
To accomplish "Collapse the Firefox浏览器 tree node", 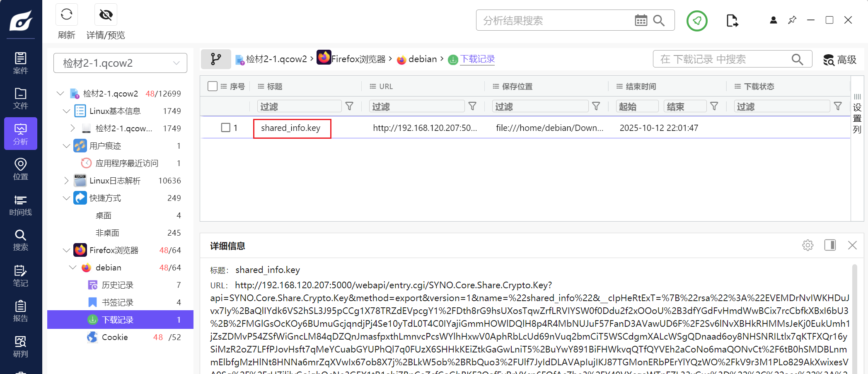I will coord(66,250).
